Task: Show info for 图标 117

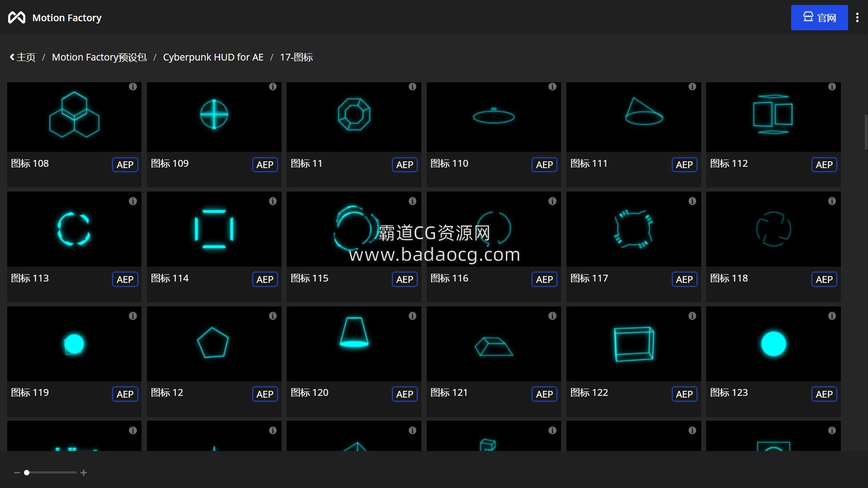Action: coord(692,201)
